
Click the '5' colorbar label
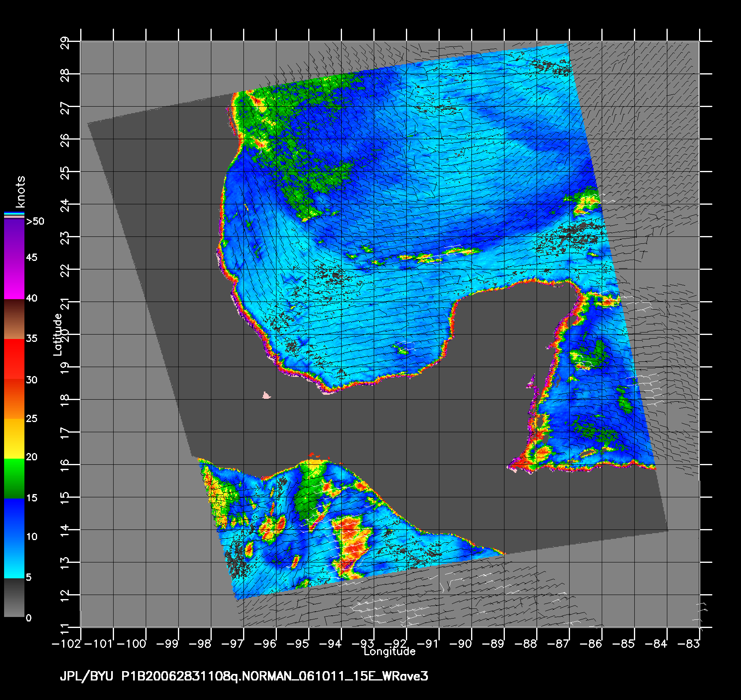(x=28, y=577)
